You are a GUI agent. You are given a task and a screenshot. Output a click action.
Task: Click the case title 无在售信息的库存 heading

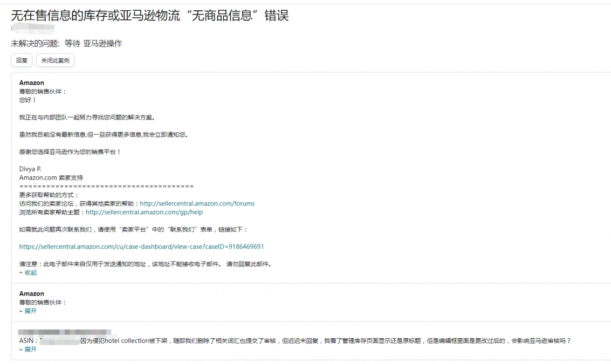(x=149, y=16)
